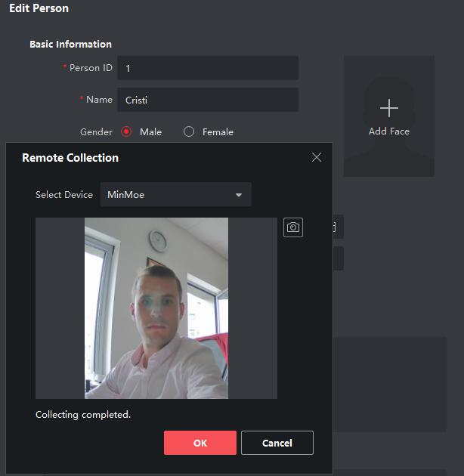Open the Select Device dropdown showing MinMoe

(x=175, y=194)
